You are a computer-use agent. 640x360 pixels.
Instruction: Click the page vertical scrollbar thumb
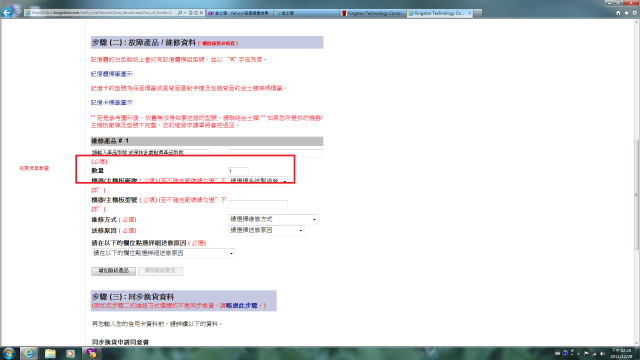637,194
